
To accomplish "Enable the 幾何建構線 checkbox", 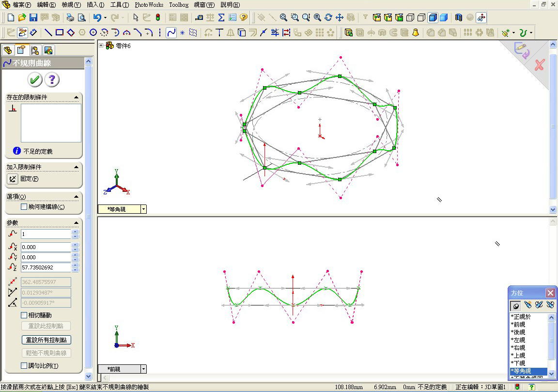I will coord(23,206).
